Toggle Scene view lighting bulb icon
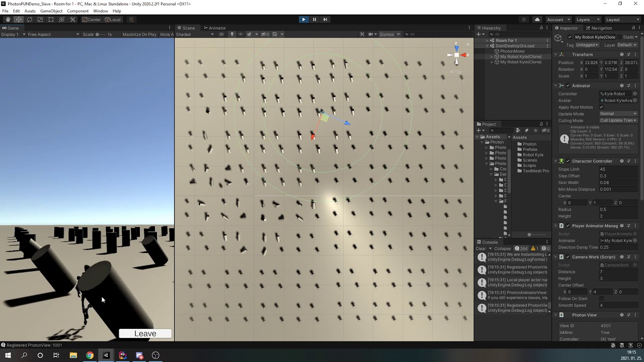 [232, 34]
